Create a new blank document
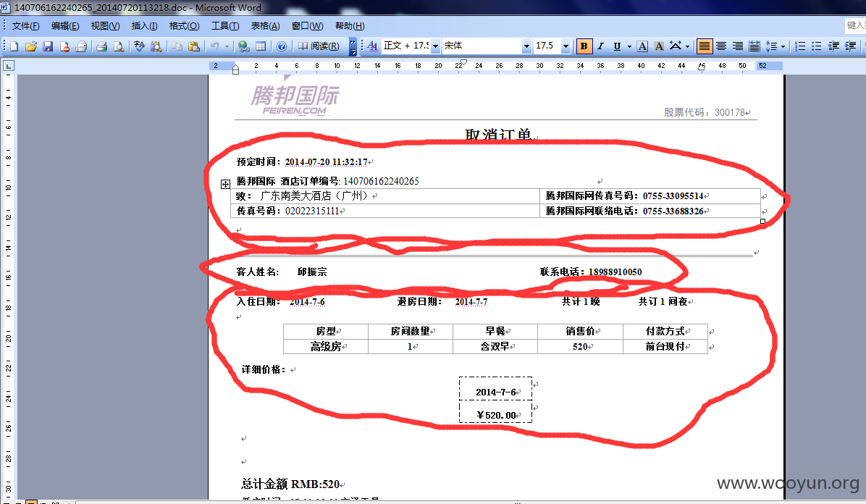 (14, 46)
